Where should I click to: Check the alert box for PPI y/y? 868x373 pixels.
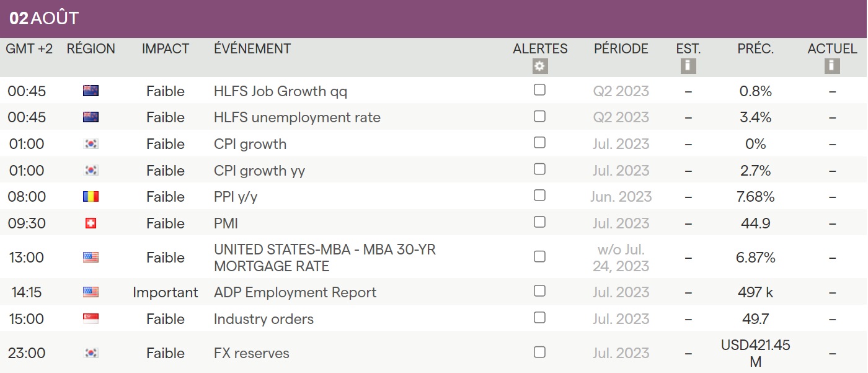click(x=539, y=195)
